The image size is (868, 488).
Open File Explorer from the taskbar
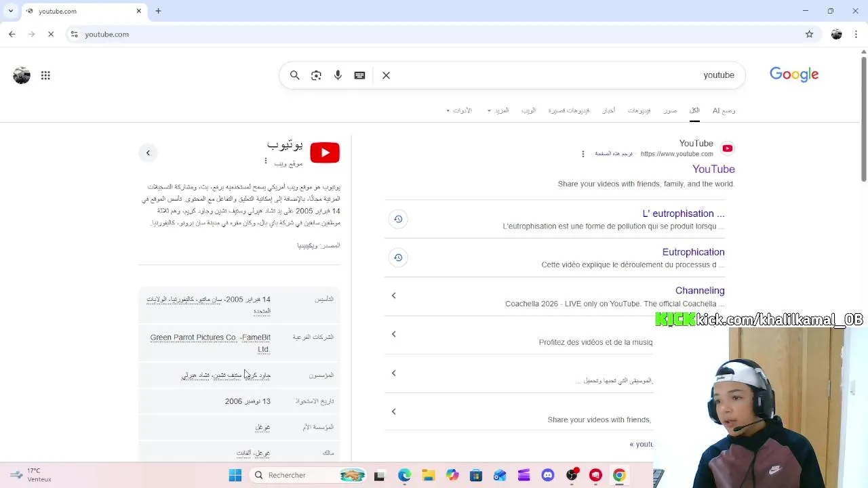429,475
